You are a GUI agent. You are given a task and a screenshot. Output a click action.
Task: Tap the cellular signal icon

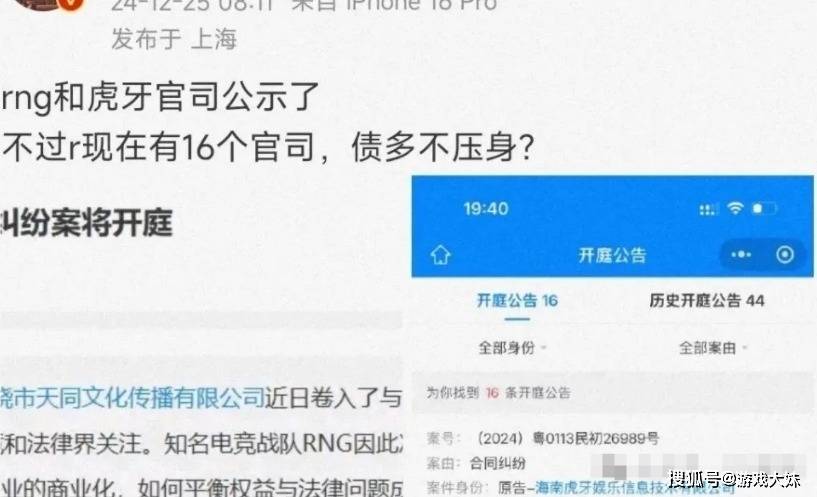point(709,209)
